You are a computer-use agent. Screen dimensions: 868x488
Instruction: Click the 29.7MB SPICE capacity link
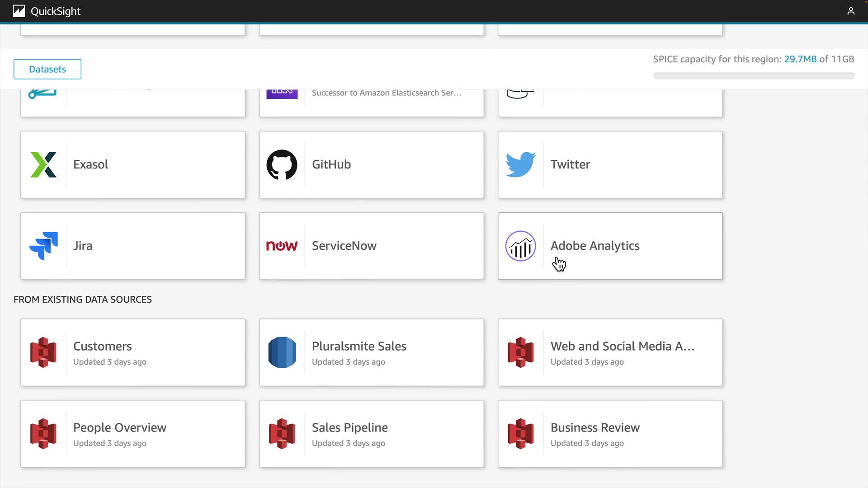(x=800, y=59)
